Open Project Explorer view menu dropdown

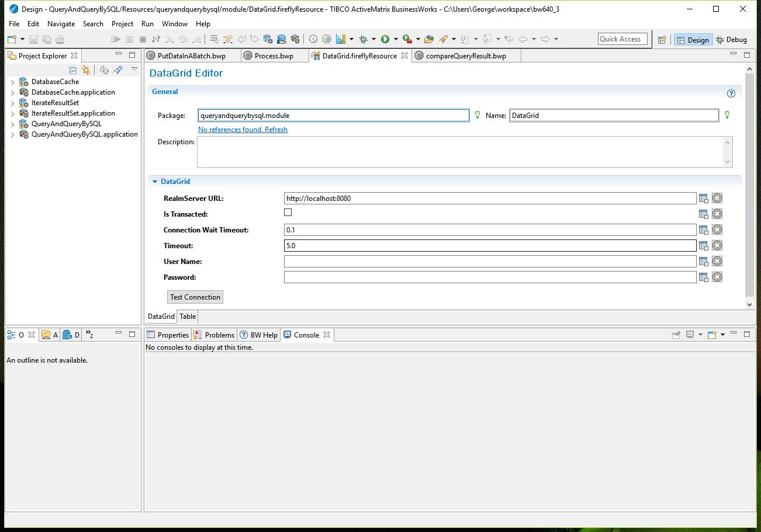[x=134, y=69]
